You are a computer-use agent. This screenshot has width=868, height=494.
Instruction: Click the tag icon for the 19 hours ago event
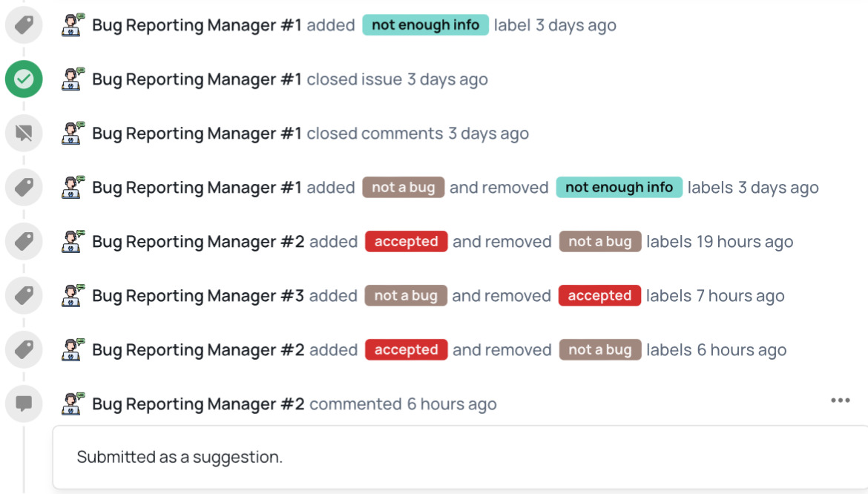pos(24,242)
